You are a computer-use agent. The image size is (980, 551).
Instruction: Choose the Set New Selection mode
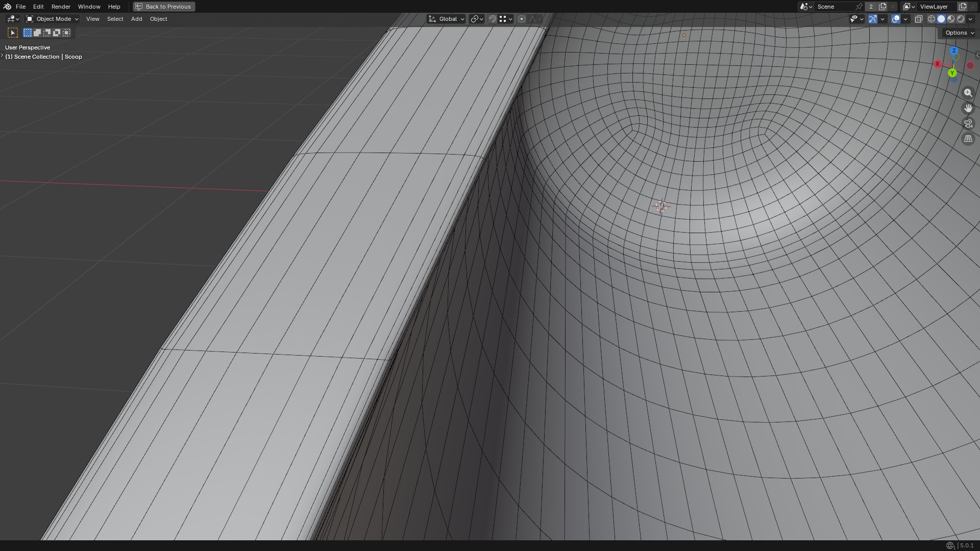[28, 33]
